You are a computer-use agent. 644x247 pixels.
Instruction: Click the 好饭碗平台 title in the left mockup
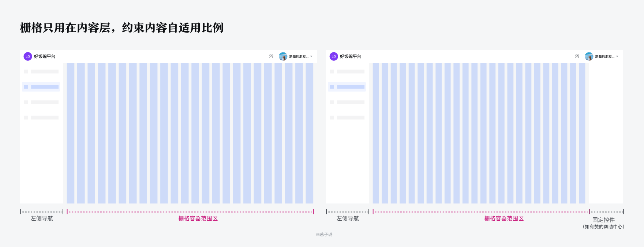[45, 56]
